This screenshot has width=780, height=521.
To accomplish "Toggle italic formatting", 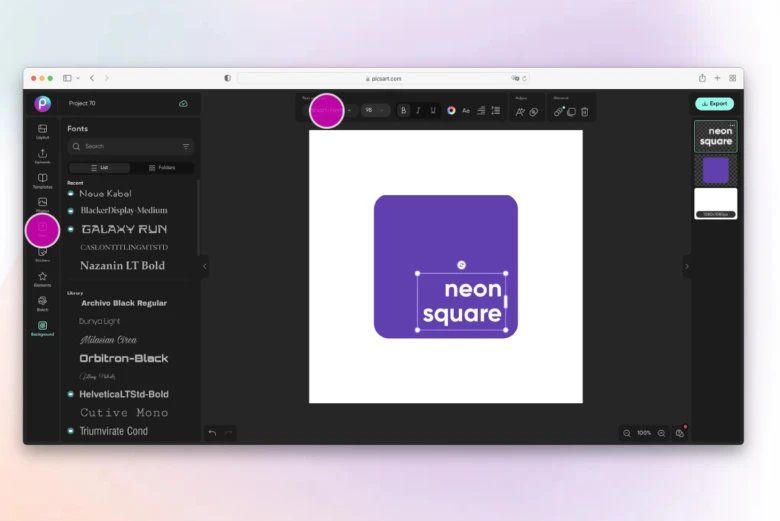I will [418, 110].
